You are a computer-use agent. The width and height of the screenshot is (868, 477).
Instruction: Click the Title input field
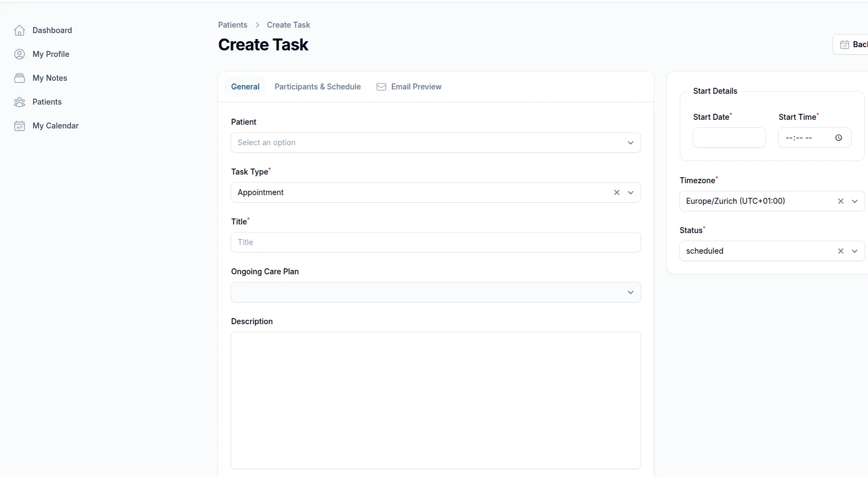[436, 242]
